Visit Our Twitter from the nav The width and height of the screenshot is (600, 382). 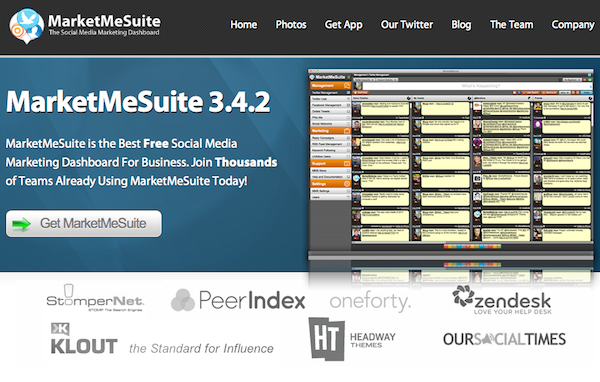[x=407, y=24]
